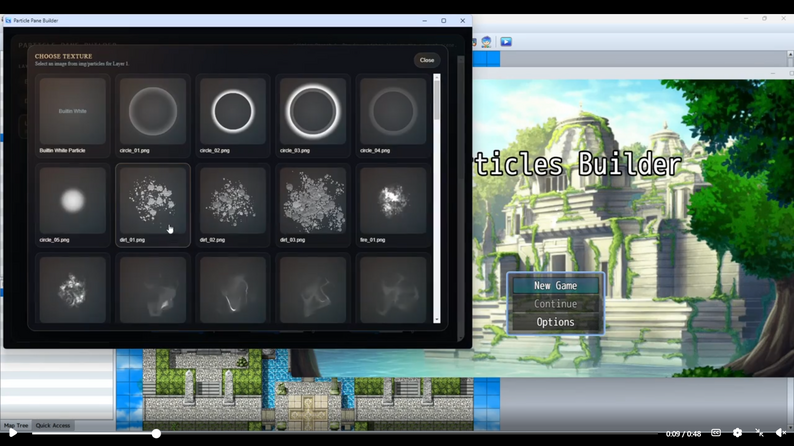Choose the circle_02.png texture
Screen dimensions: 794x446
[x=232, y=115]
